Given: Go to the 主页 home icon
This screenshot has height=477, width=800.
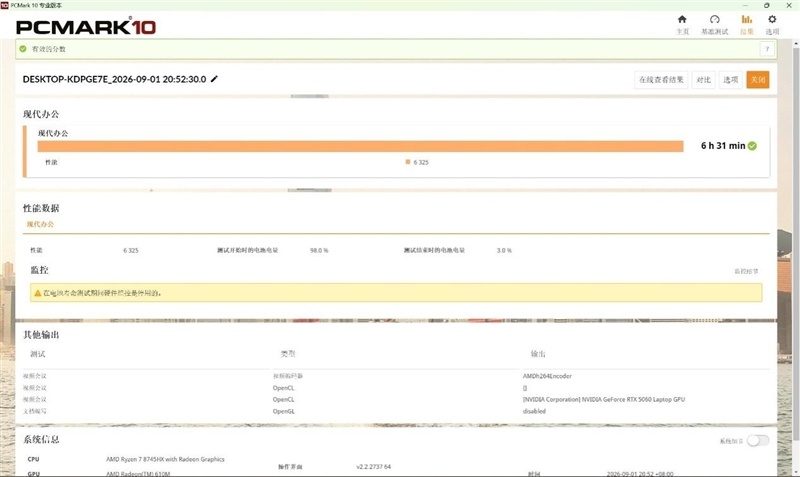Looking at the screenshot, I should (682, 19).
